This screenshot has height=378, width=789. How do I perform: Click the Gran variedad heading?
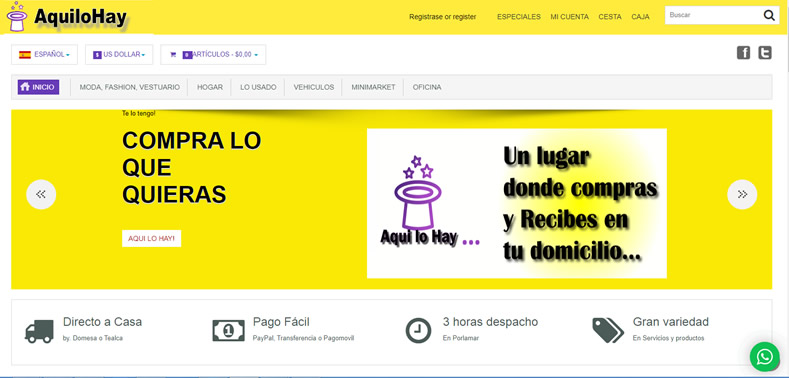(671, 322)
